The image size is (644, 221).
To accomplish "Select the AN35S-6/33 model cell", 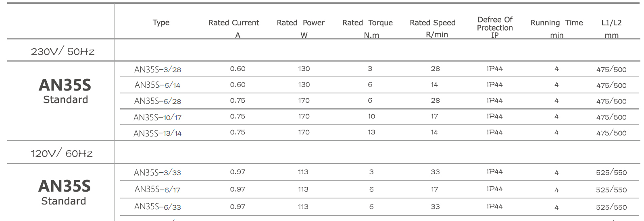I will coord(157,207).
